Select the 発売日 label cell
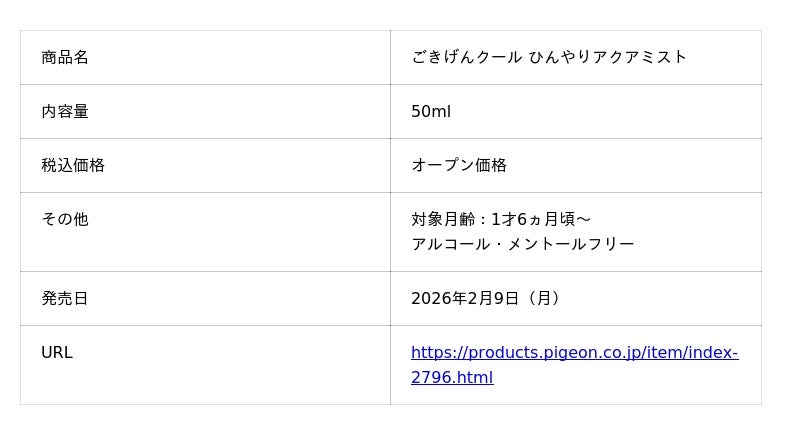 click(x=65, y=298)
